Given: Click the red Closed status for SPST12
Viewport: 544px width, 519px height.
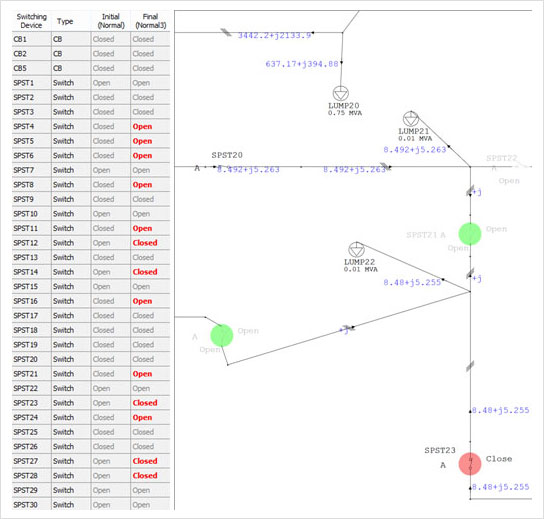Looking at the screenshot, I should pyautogui.click(x=145, y=243).
